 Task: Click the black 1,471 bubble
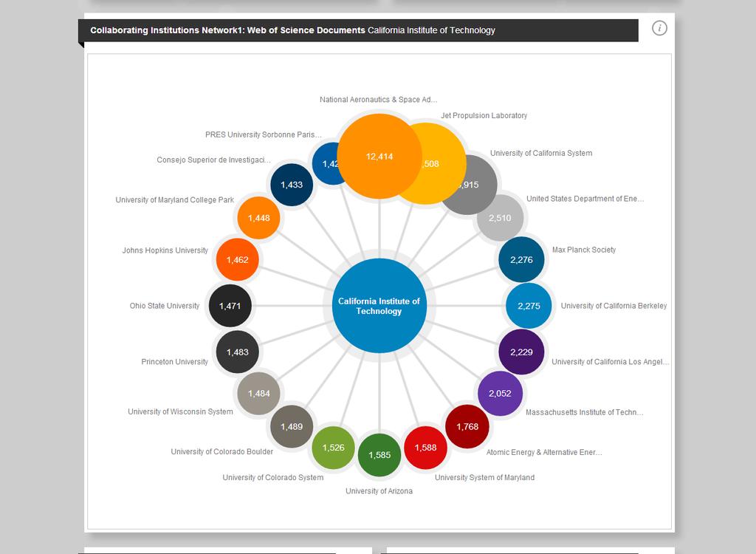pos(230,306)
